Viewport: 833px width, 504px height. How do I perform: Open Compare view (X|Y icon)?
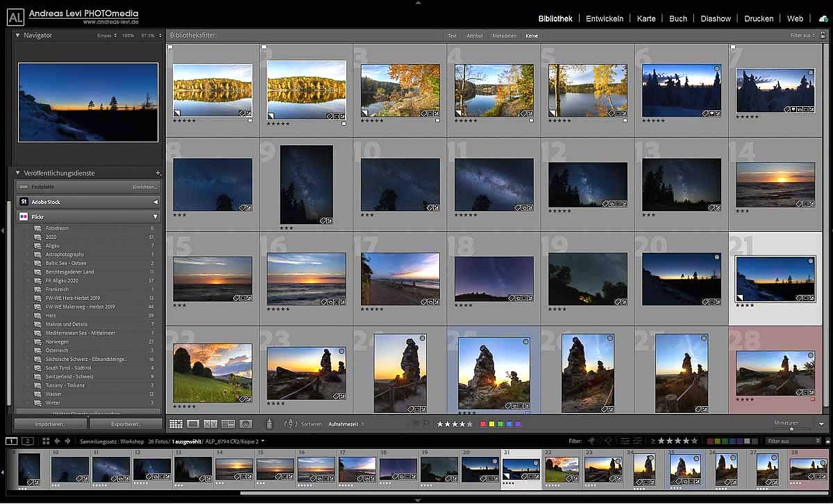click(210, 423)
